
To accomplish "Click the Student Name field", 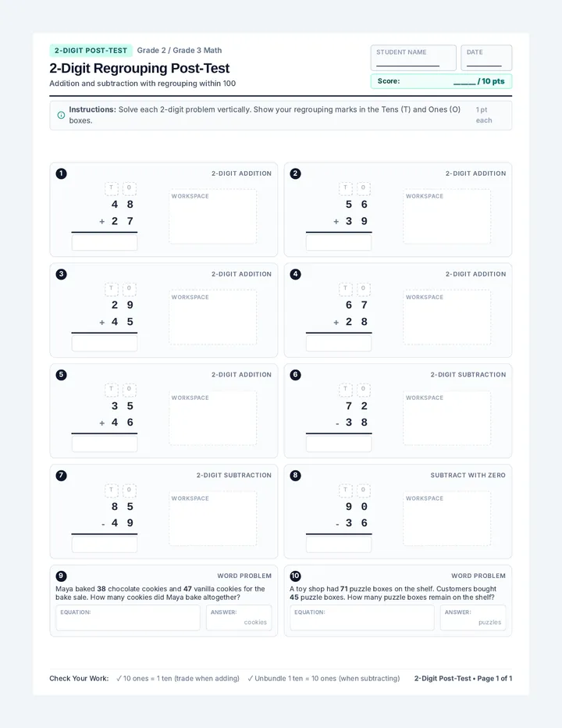I will [414, 58].
